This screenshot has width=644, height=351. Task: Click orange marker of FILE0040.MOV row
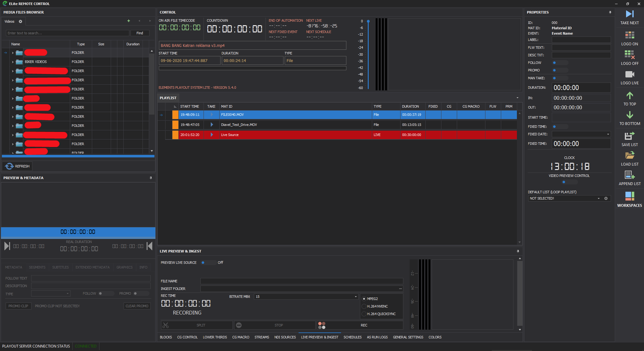click(175, 115)
